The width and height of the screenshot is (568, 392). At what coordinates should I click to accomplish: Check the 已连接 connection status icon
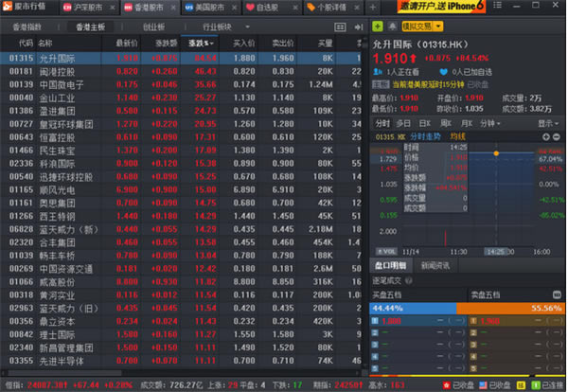(536, 385)
